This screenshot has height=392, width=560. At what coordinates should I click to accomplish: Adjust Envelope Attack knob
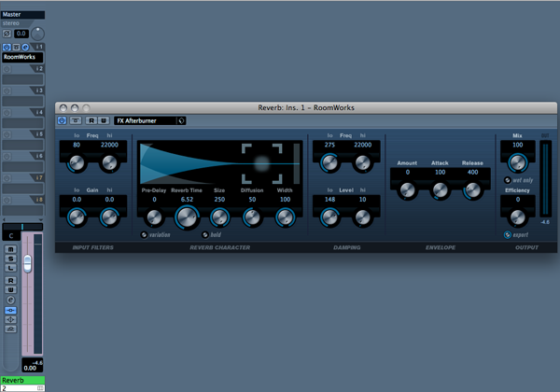[440, 190]
